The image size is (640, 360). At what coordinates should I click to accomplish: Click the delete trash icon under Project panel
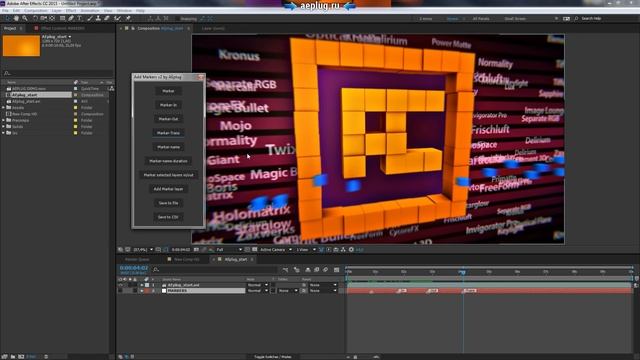pyautogui.click(x=46, y=356)
